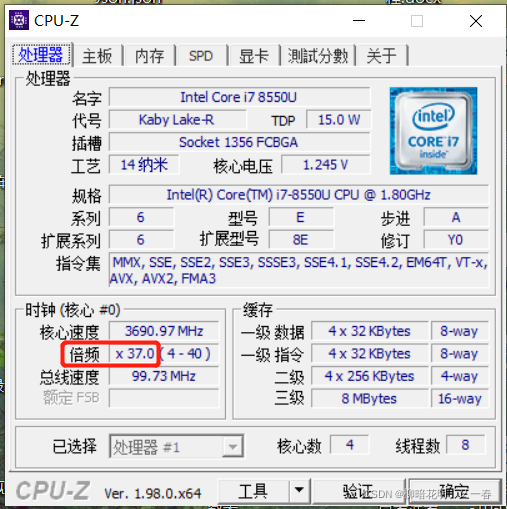Expand the 处理器 #1 selection combo box

[176, 446]
